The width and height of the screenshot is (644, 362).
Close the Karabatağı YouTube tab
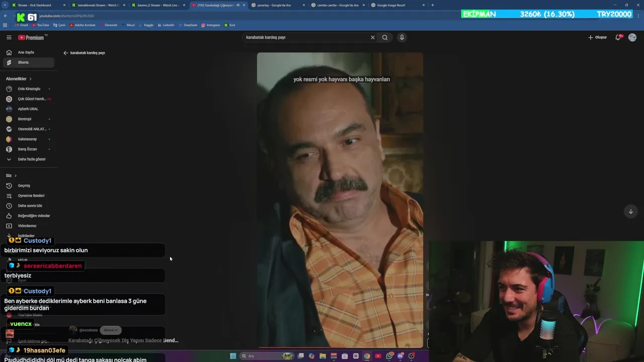point(244,5)
